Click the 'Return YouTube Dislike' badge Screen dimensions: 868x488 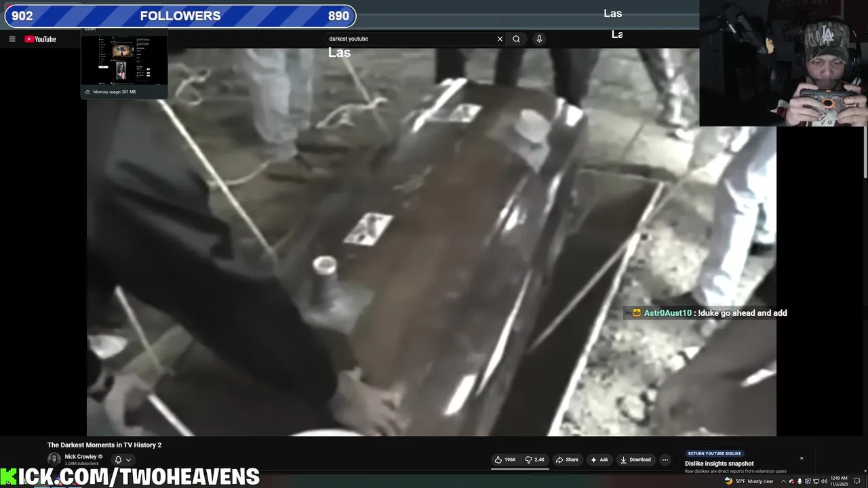pyautogui.click(x=715, y=453)
